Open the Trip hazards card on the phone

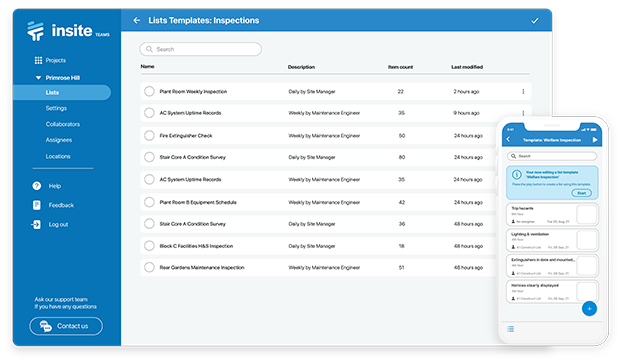click(552, 215)
